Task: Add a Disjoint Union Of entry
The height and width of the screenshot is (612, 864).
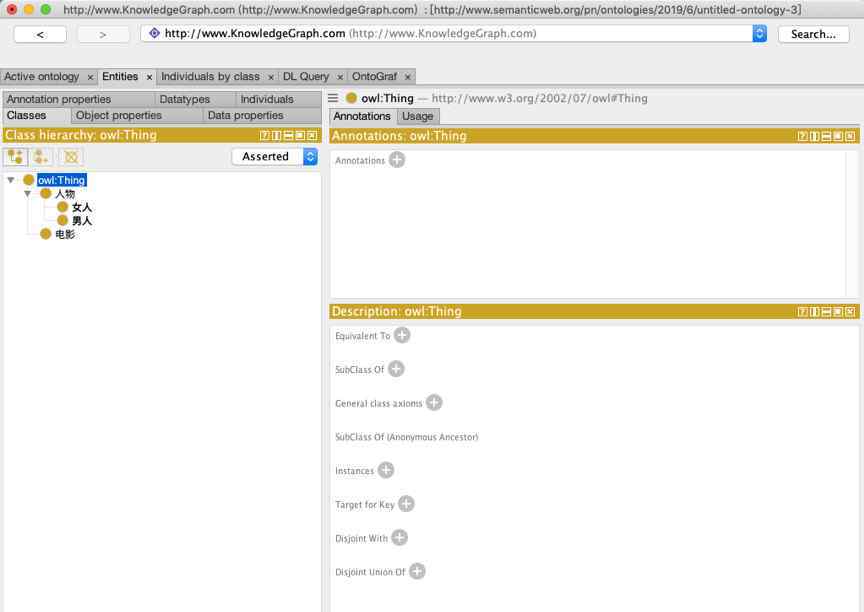Action: pyautogui.click(x=417, y=571)
